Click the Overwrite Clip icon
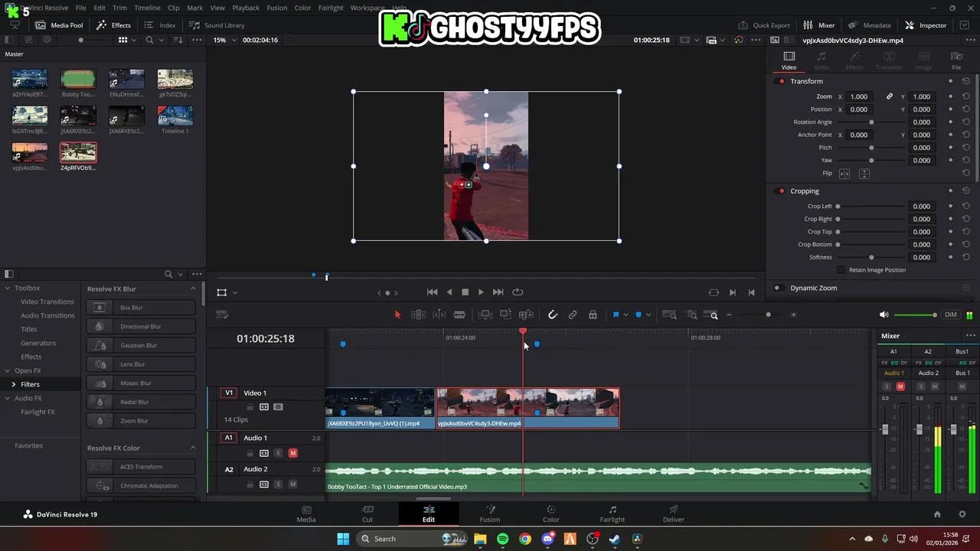The width and height of the screenshot is (980, 551). coord(505,315)
